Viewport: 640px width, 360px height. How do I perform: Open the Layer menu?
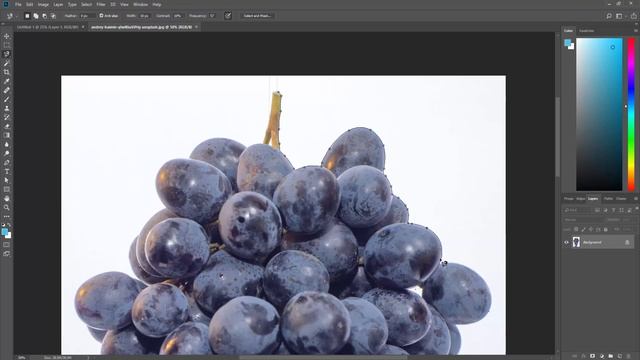(58, 4)
